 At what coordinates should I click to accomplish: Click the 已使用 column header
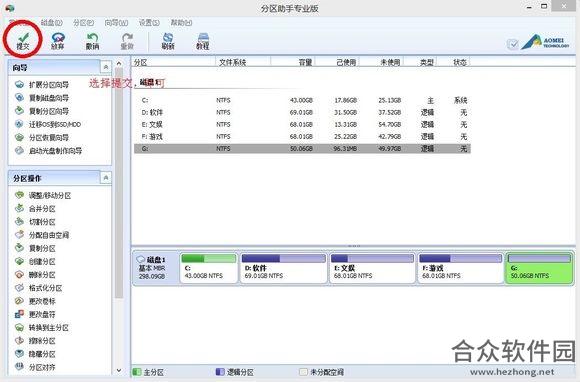coord(337,62)
